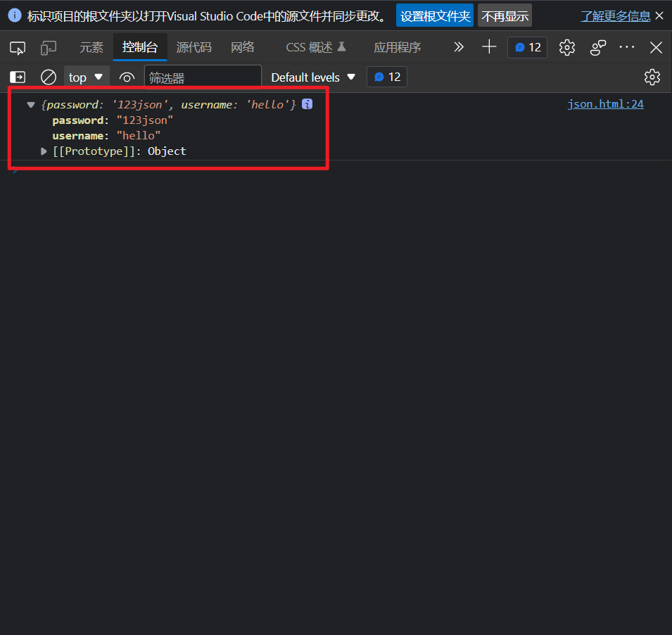
Task: Toggle device emulation mode icon
Action: 49,48
